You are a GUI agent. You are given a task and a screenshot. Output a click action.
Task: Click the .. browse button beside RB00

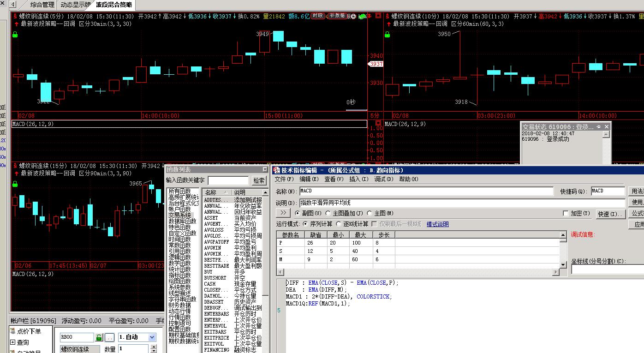tap(110, 337)
